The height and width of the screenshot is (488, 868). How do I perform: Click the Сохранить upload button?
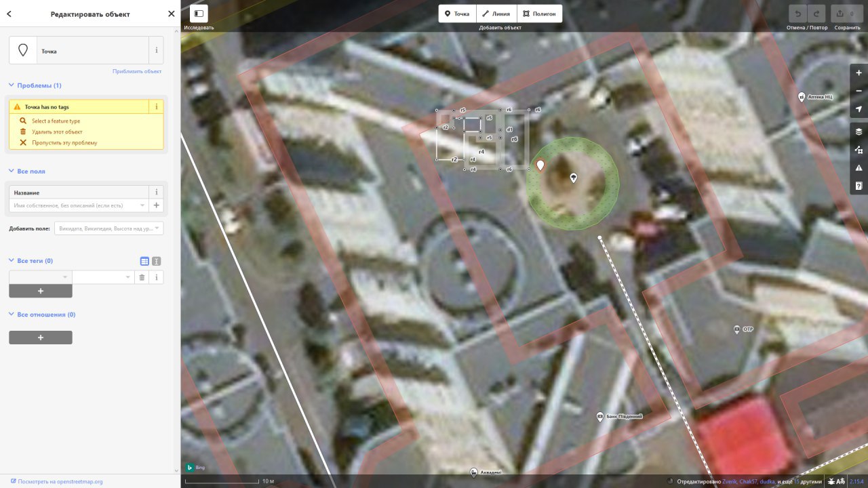[846, 14]
